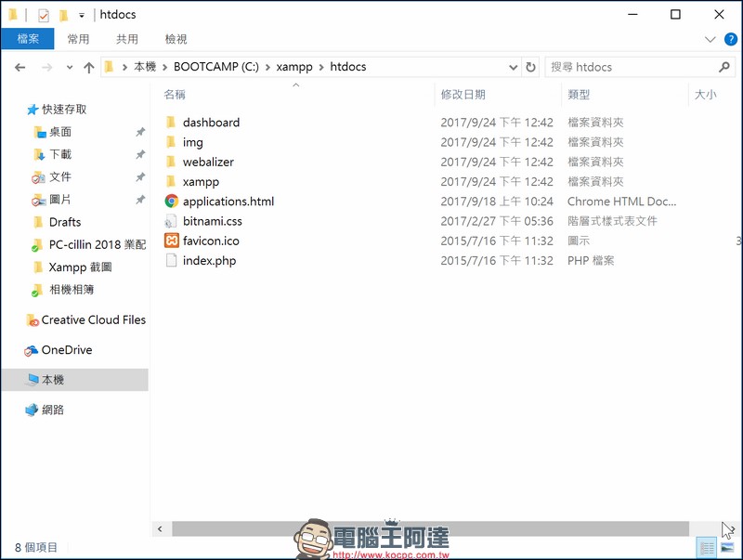Go up one folder level arrow
This screenshot has height=560, width=743.
88,67
